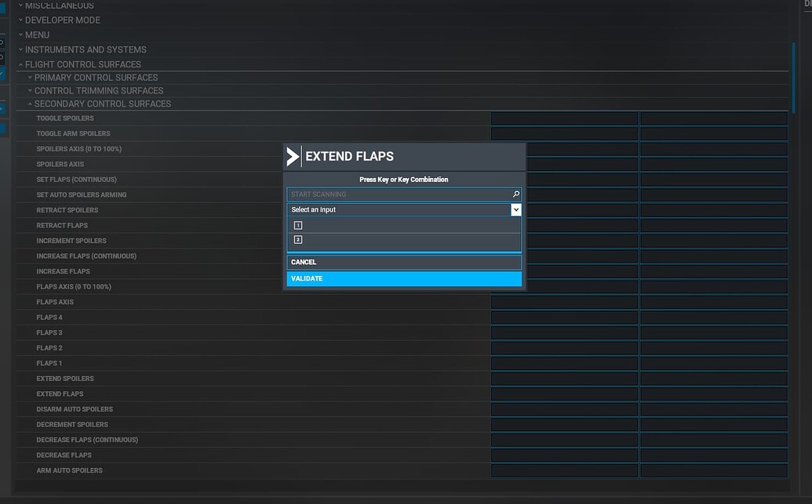Click the magnifier icon in the scanning field
The width and height of the screenshot is (812, 504).
click(x=515, y=194)
